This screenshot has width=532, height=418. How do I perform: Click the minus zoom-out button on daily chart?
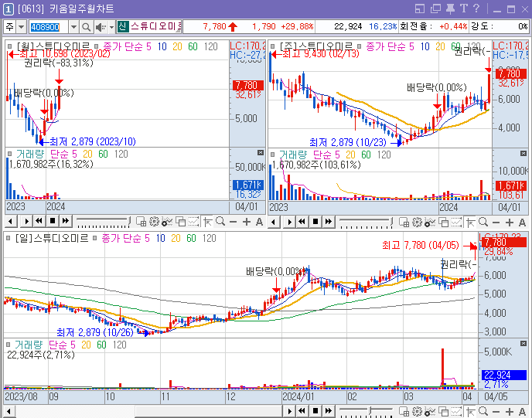point(496,412)
